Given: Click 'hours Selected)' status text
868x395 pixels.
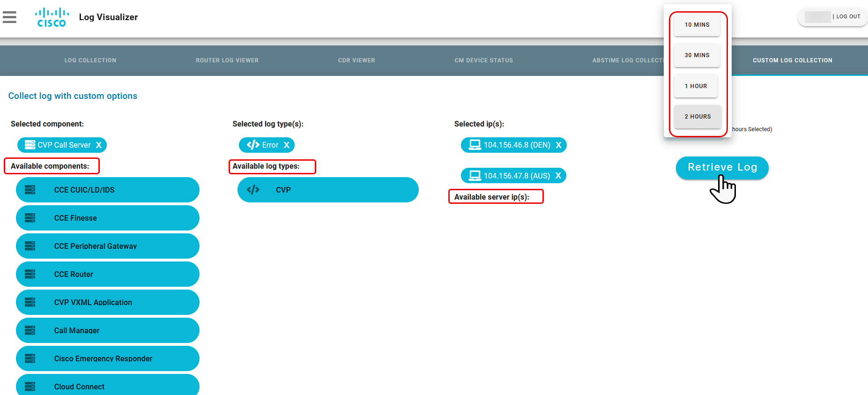Looking at the screenshot, I should pyautogui.click(x=752, y=129).
